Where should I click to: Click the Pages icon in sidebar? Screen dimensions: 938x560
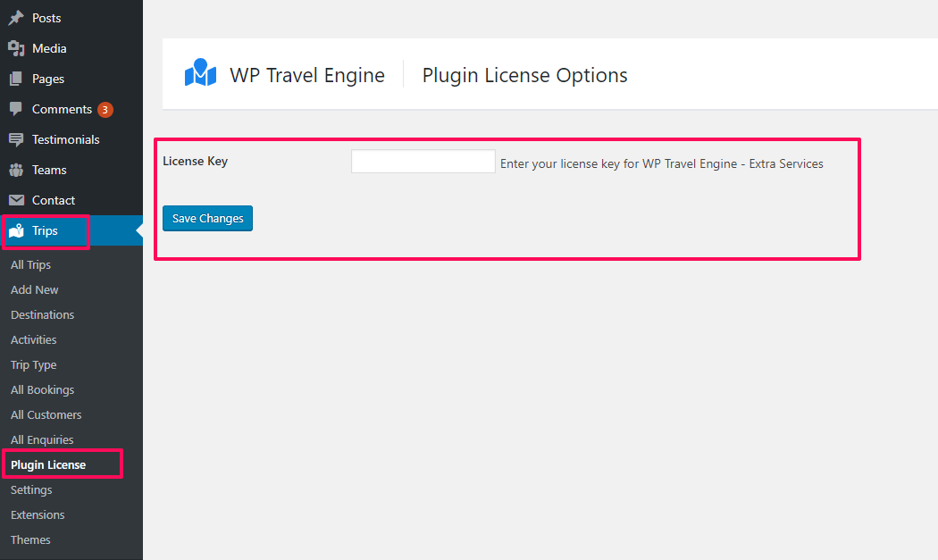tap(16, 79)
